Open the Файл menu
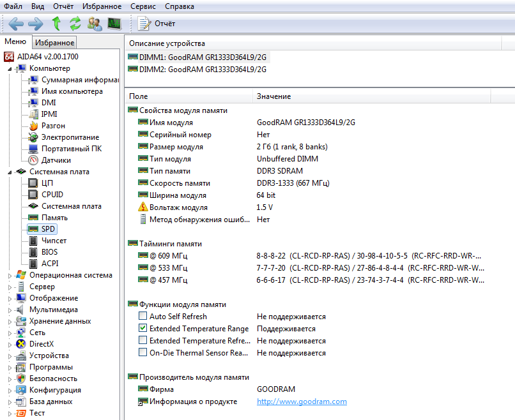Image resolution: width=515 pixels, height=420 pixels. pyautogui.click(x=13, y=6)
